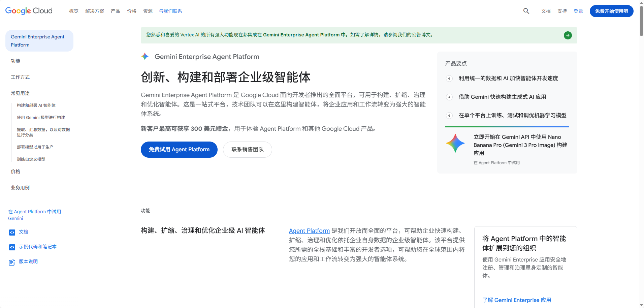Image resolution: width=644 pixels, height=308 pixels.
Task: Click the 构建、扩缩、治理和优化企业级 AI 智能体 heading
Action: coord(203,230)
